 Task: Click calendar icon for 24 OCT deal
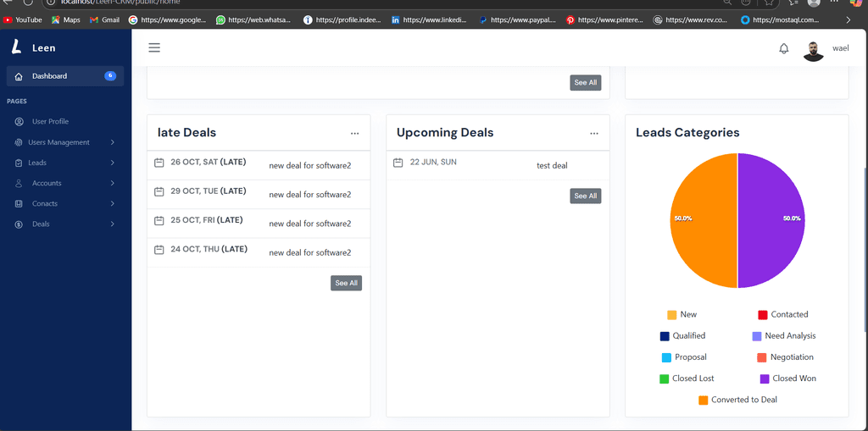(x=159, y=250)
